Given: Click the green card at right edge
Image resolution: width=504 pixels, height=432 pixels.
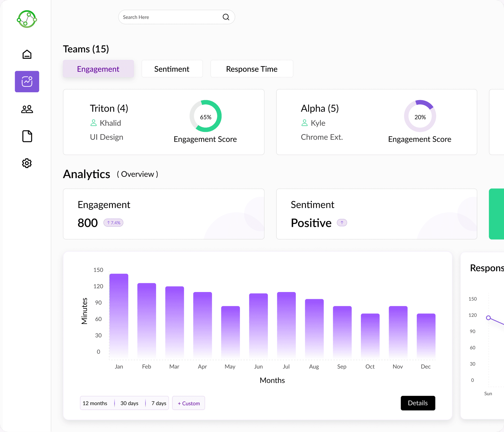Looking at the screenshot, I should coord(496,214).
